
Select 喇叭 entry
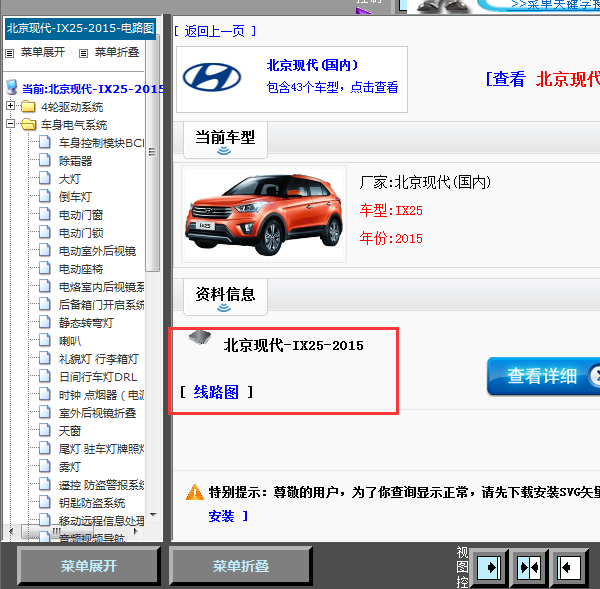pyautogui.click(x=70, y=341)
